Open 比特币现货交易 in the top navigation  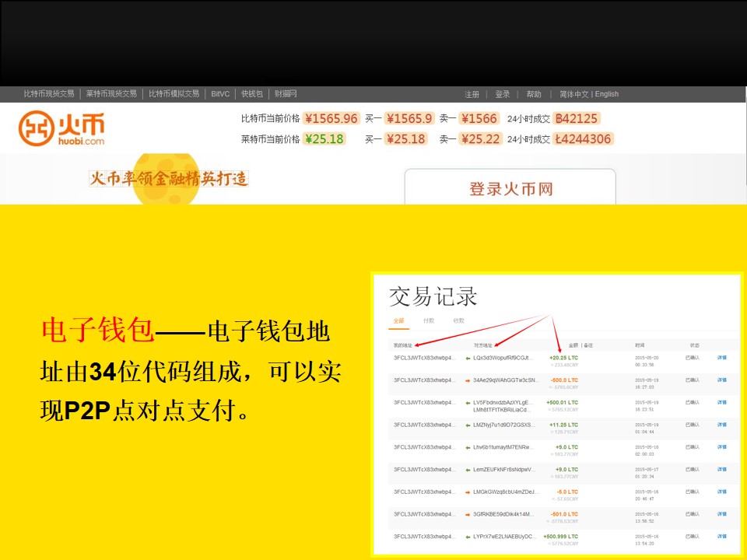coord(49,94)
